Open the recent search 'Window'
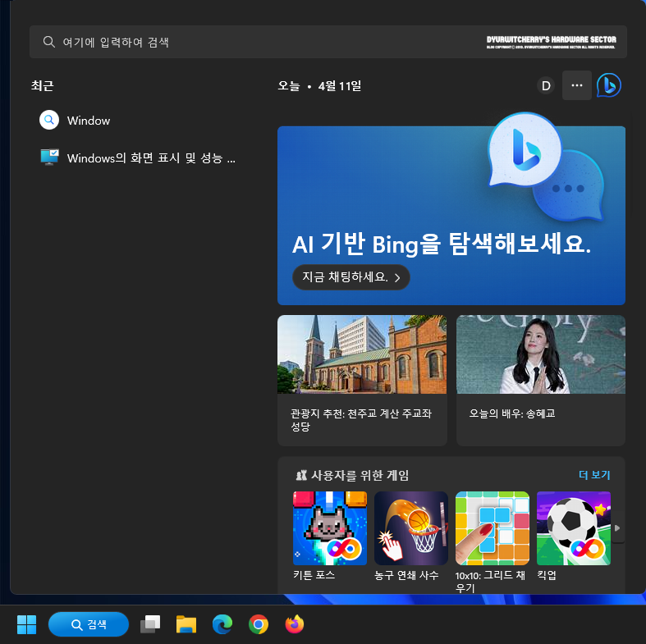Viewport: 646px width, 644px height. point(89,121)
